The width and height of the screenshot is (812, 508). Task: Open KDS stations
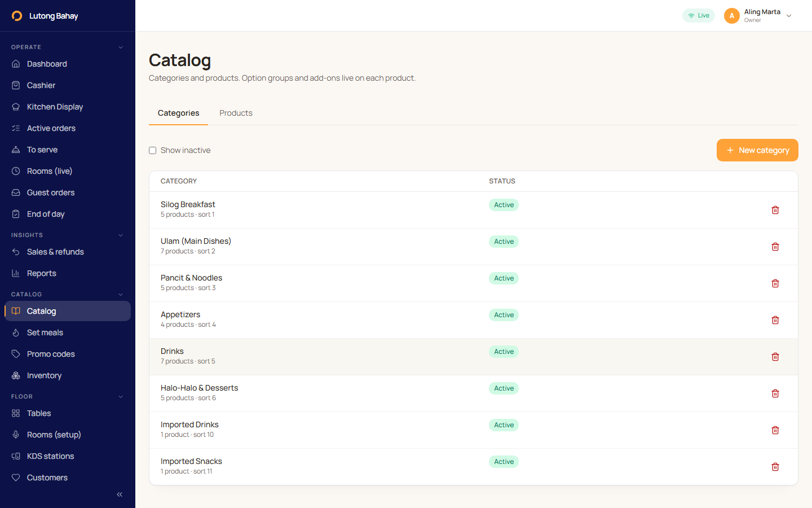coord(68,456)
